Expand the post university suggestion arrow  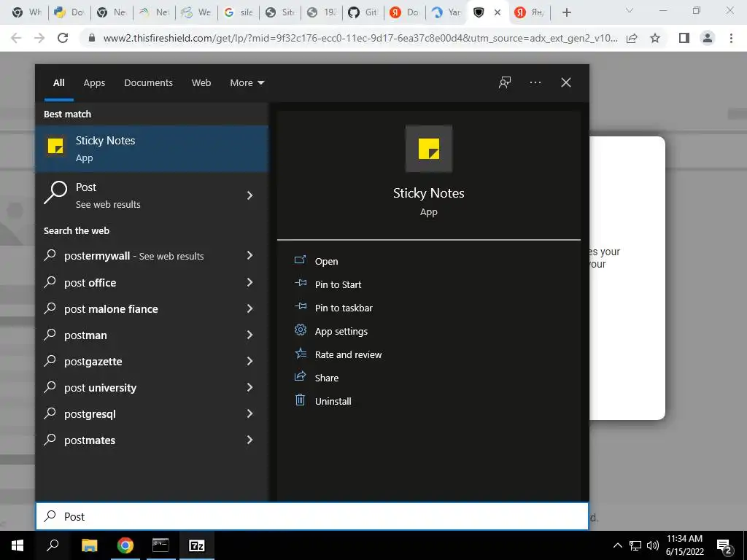[249, 387]
